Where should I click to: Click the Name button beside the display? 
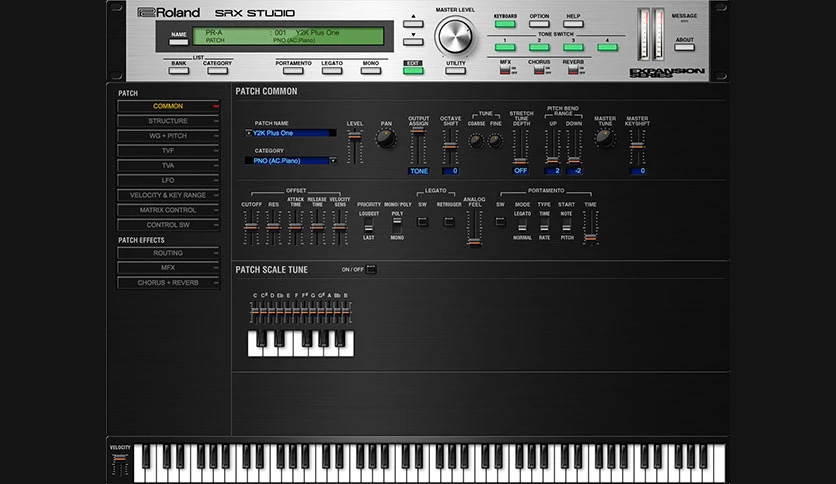tap(179, 42)
